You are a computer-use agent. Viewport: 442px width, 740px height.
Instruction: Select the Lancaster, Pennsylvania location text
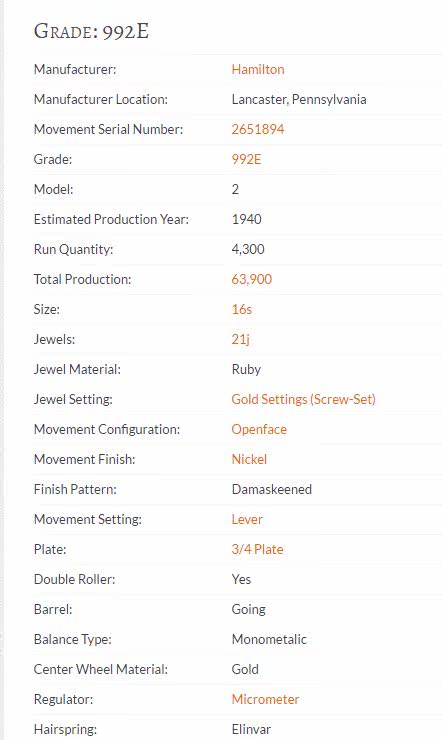[299, 99]
